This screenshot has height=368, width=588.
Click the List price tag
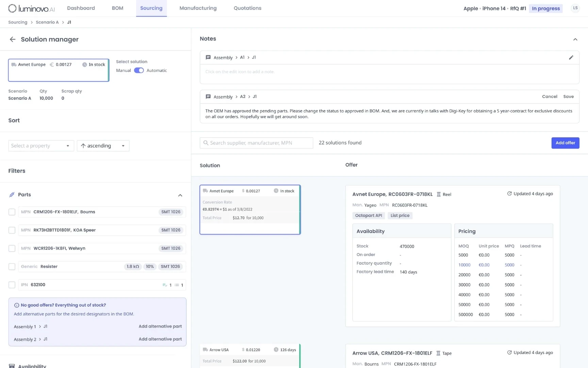(400, 215)
